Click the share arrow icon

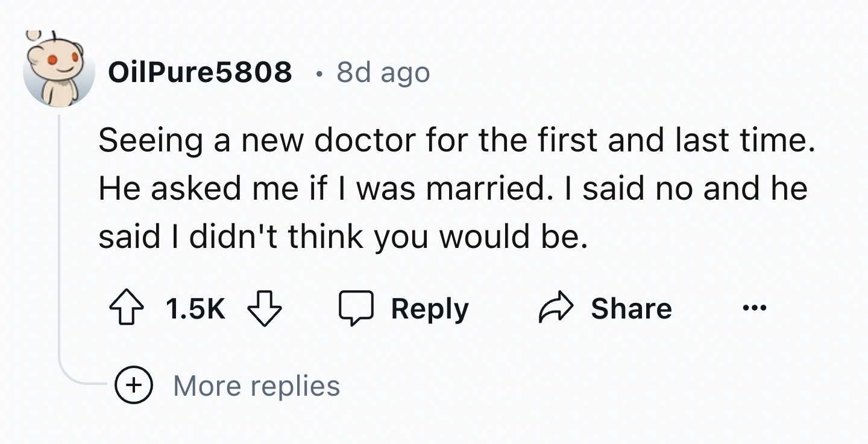point(554,309)
